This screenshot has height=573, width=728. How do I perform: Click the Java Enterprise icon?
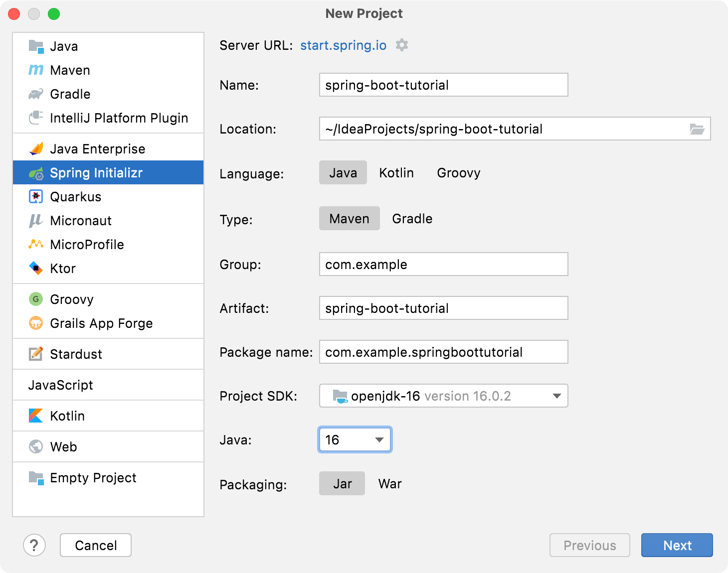pos(36,149)
